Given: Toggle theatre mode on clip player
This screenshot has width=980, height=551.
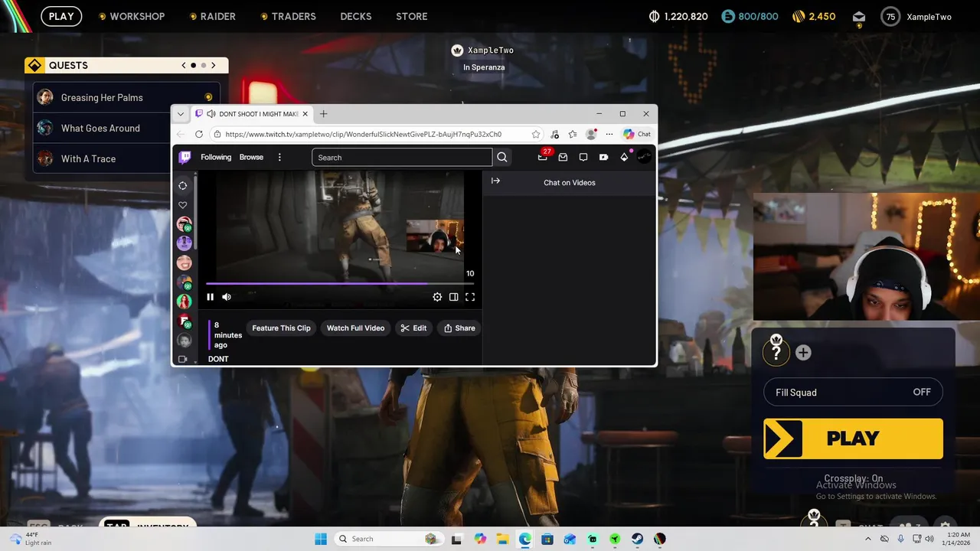Looking at the screenshot, I should tap(454, 297).
